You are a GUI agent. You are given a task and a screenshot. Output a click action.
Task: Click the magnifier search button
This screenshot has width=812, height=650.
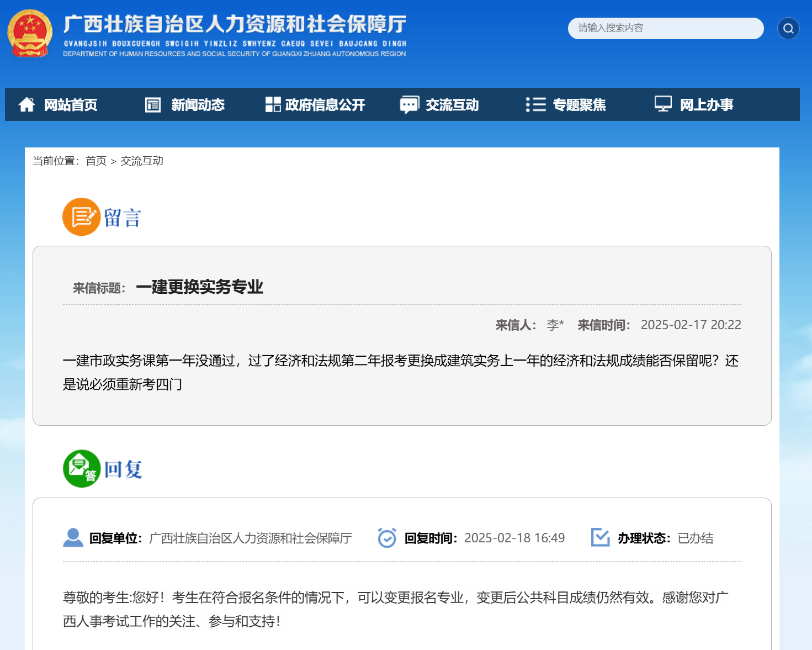pyautogui.click(x=788, y=28)
